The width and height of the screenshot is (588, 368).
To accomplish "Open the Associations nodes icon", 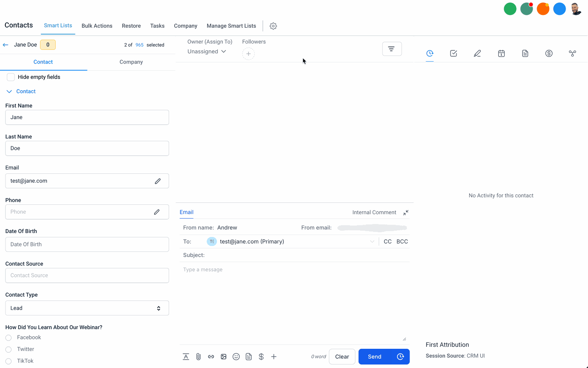I will tap(572, 53).
